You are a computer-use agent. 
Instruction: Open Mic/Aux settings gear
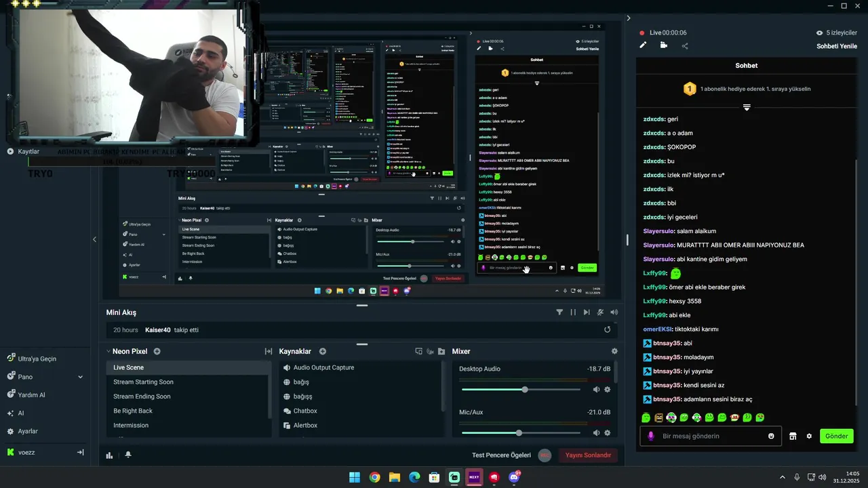coord(607,432)
